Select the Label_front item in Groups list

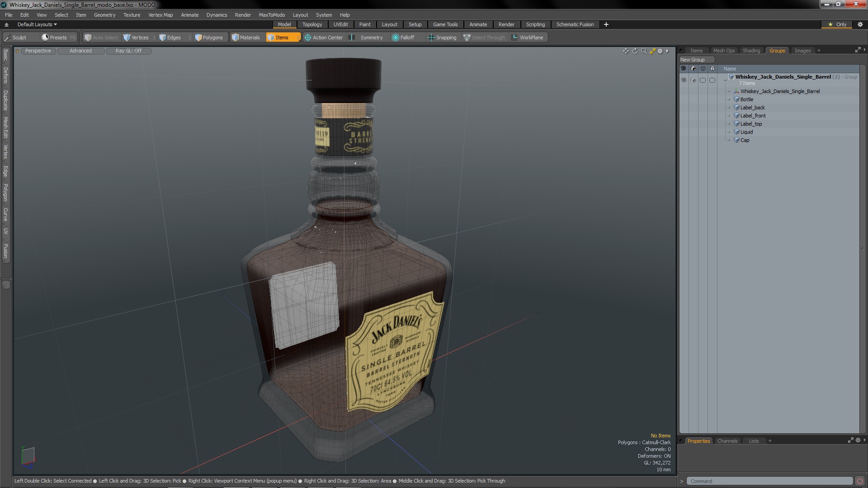point(753,116)
